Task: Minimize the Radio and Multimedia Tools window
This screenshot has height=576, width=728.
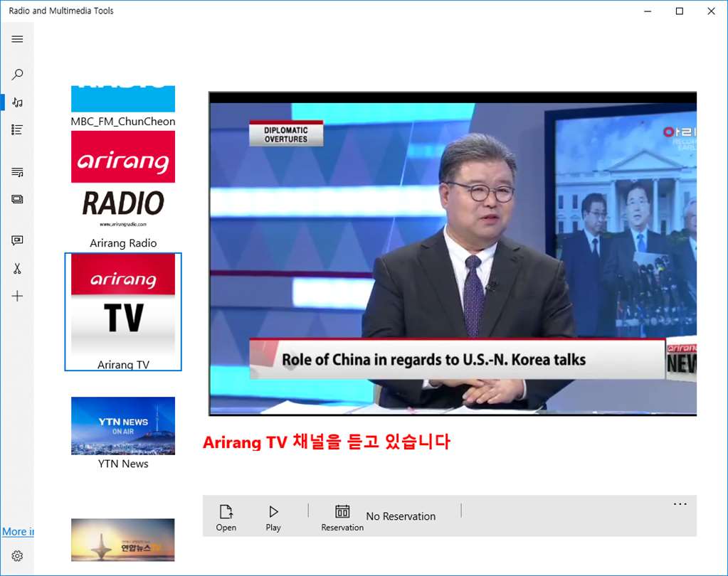Action: point(648,11)
